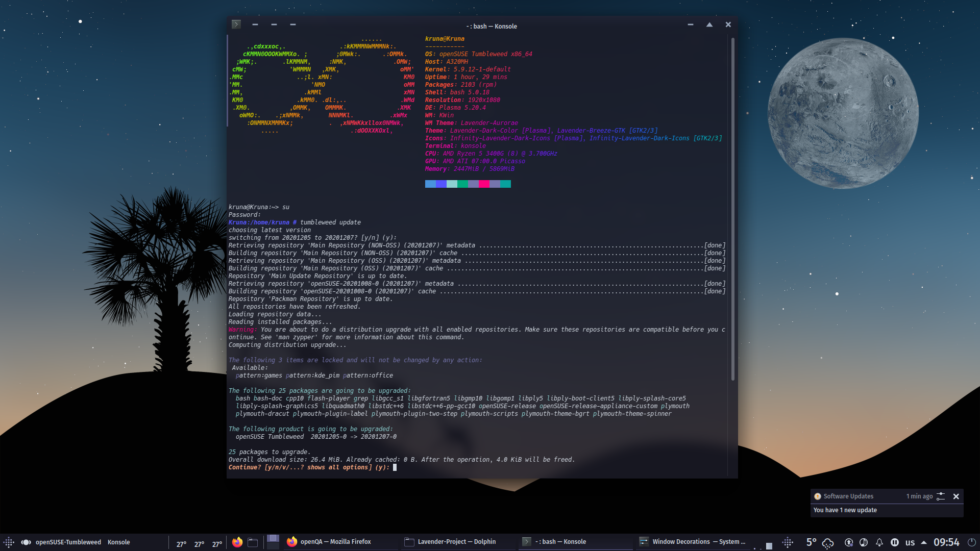Minimize the Konsole window
This screenshot has height=551, width=980.
[x=690, y=24]
